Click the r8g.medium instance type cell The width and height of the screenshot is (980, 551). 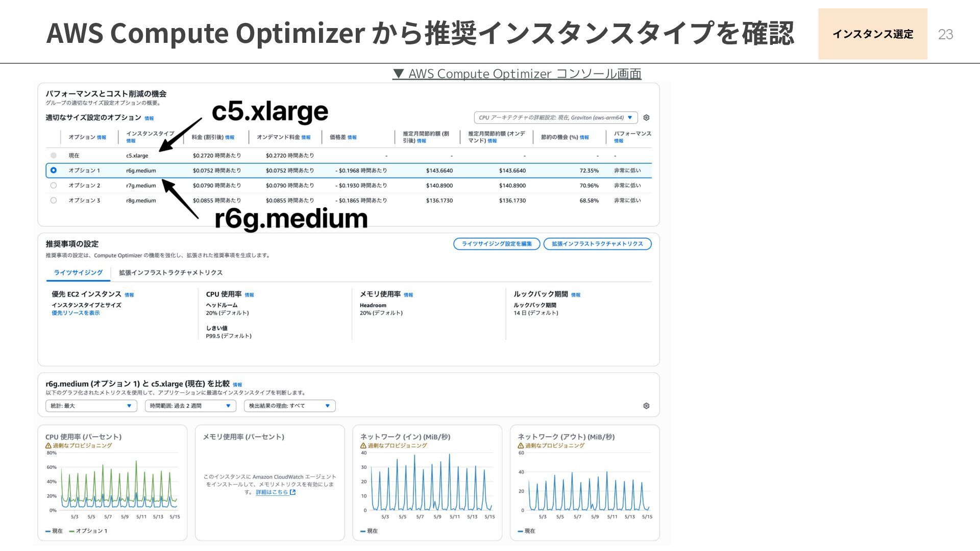[x=141, y=201]
